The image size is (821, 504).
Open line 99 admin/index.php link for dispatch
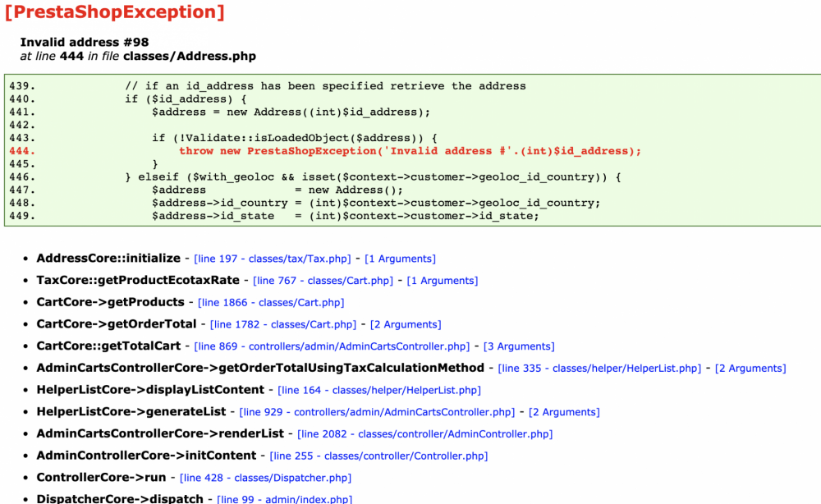pyautogui.click(x=285, y=498)
